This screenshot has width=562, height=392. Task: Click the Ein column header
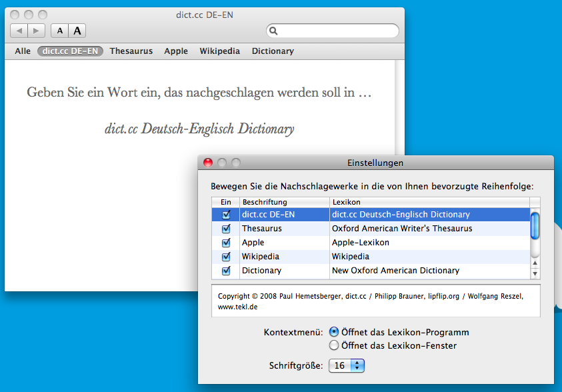pyautogui.click(x=226, y=202)
